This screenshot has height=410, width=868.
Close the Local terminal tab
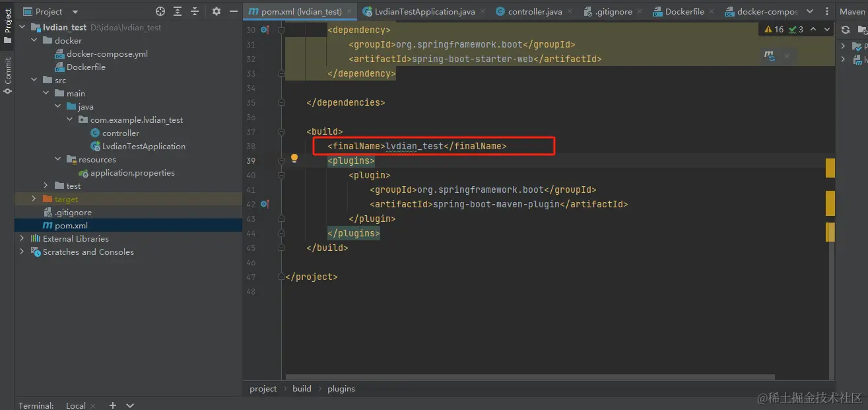(x=93, y=405)
